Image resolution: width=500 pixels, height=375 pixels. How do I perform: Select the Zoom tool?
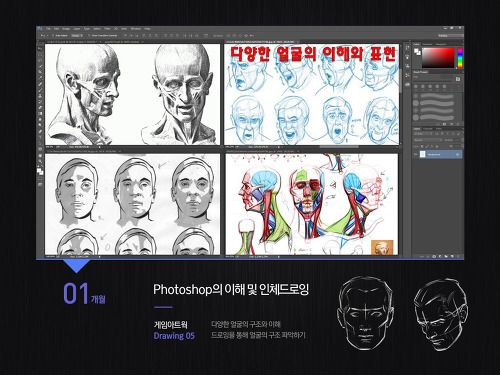coord(40,161)
